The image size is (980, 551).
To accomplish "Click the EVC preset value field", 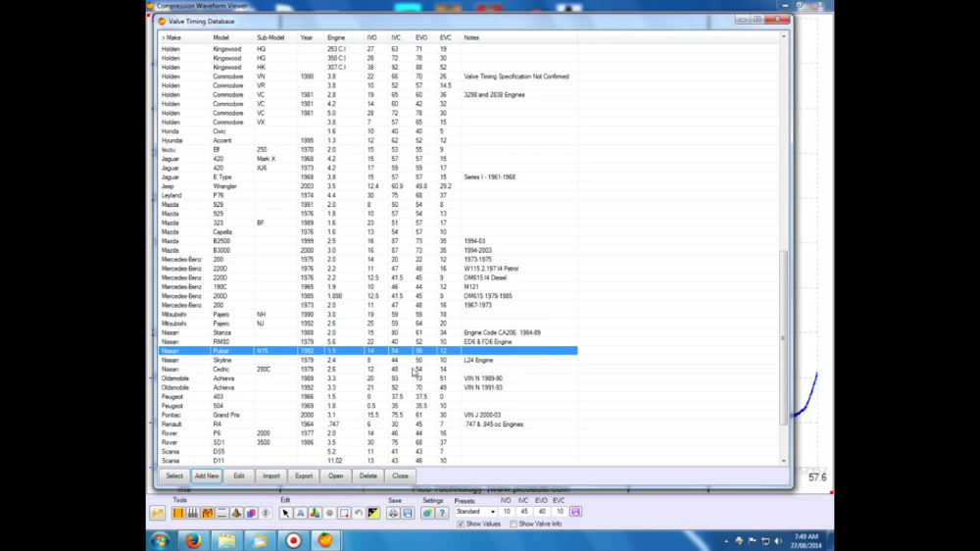I will click(560, 512).
